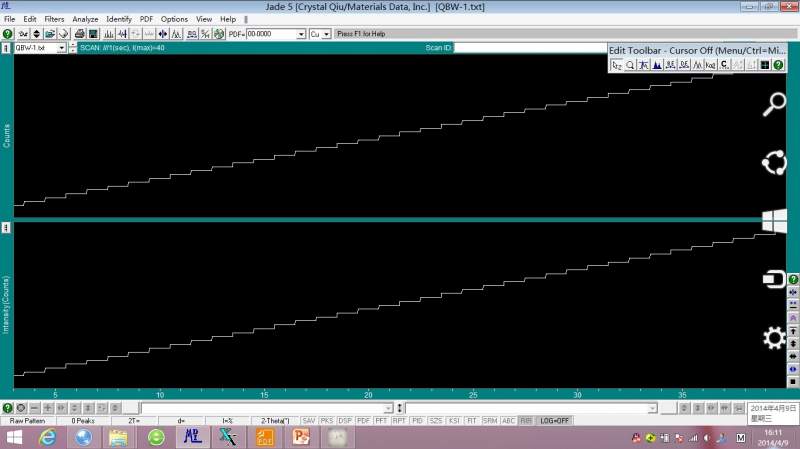Screen dimensions: 800x449
Task: Click the save diskette icon in toolbar
Action: pos(93,34)
